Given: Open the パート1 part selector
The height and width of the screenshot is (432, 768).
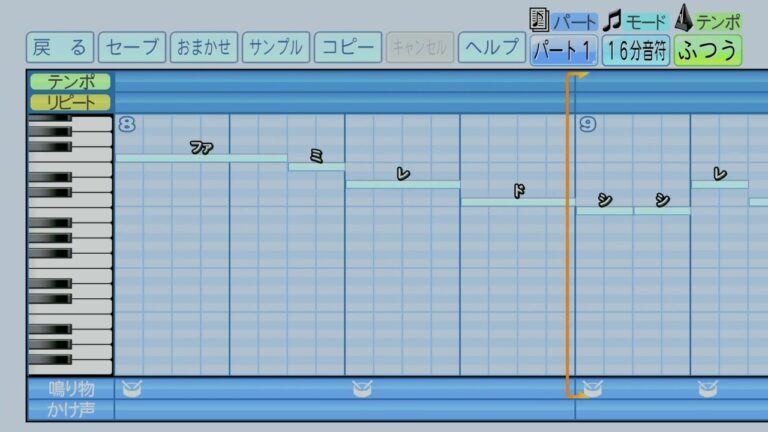Looking at the screenshot, I should 564,50.
